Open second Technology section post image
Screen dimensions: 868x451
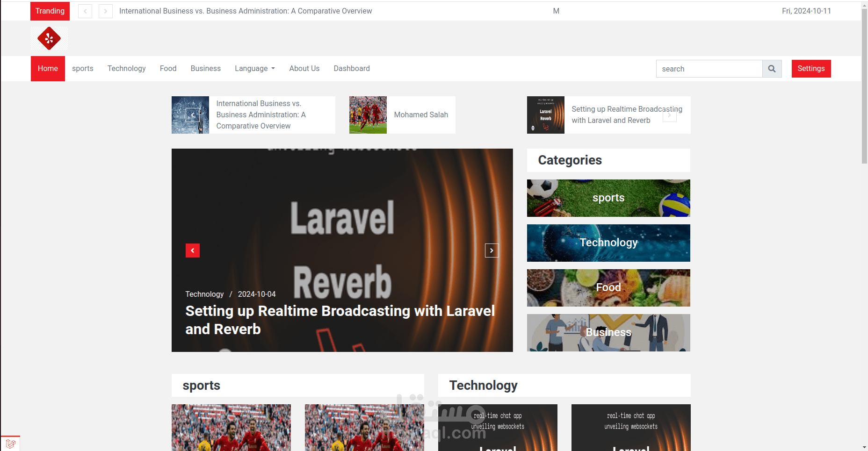[x=631, y=428]
